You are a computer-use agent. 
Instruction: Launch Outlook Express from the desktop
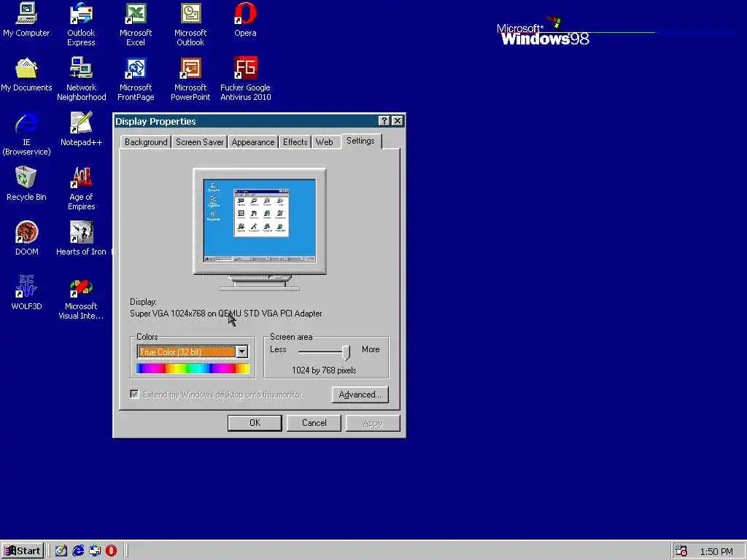(81, 24)
